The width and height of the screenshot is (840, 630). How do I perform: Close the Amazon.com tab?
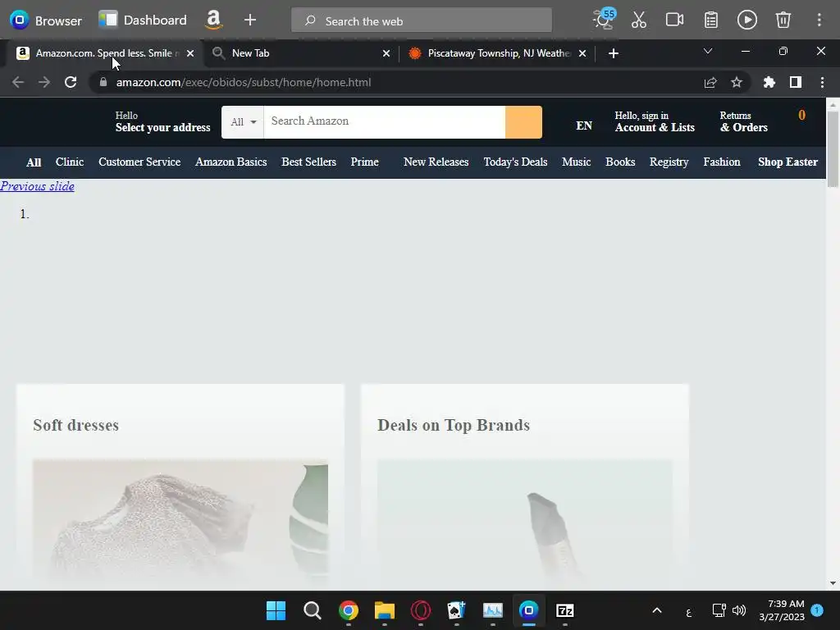tap(190, 53)
